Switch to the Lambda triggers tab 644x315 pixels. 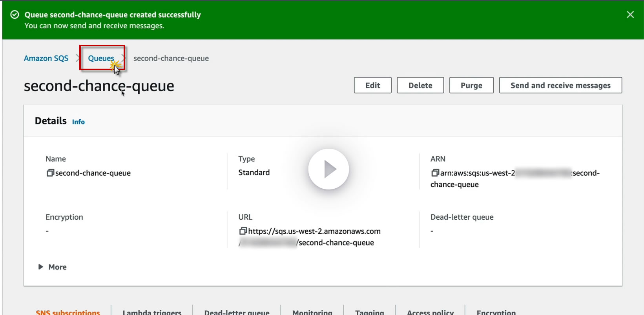point(152,312)
